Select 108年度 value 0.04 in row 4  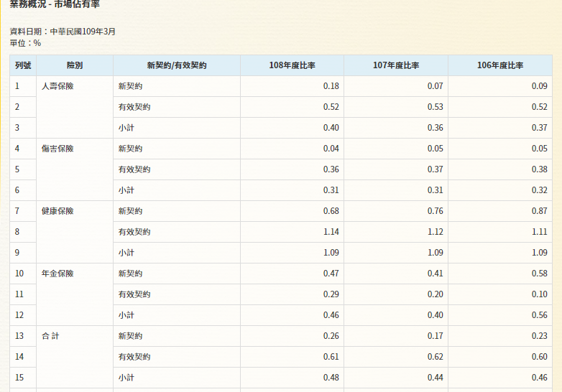[331, 149]
